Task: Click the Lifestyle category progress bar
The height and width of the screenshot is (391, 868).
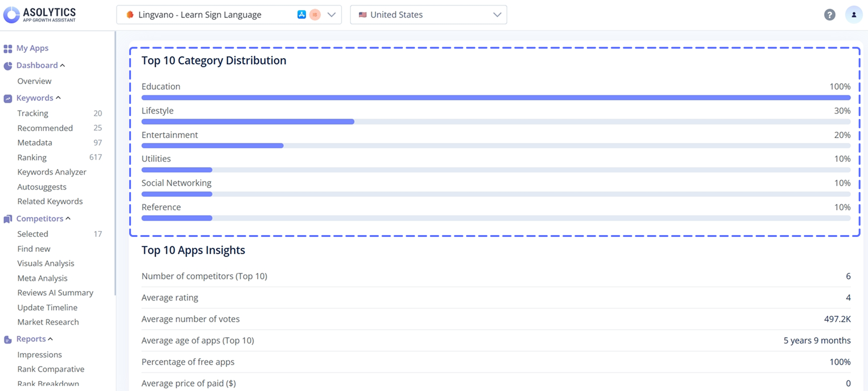Action: point(248,122)
